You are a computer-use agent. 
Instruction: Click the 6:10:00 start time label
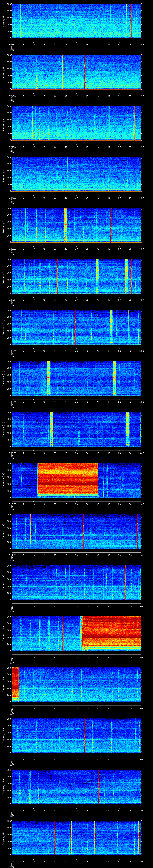pyautogui.click(x=12, y=504)
